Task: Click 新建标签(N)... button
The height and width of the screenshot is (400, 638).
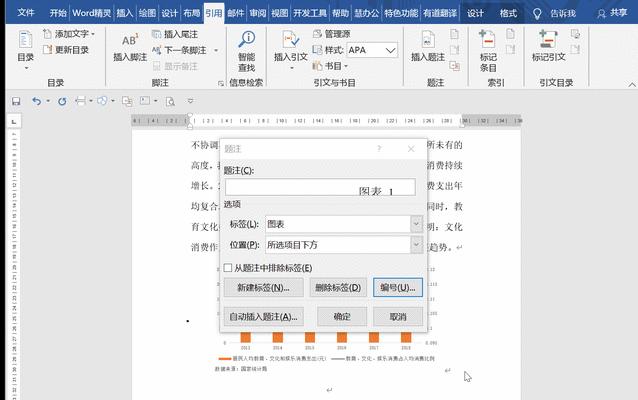Action: [264, 287]
